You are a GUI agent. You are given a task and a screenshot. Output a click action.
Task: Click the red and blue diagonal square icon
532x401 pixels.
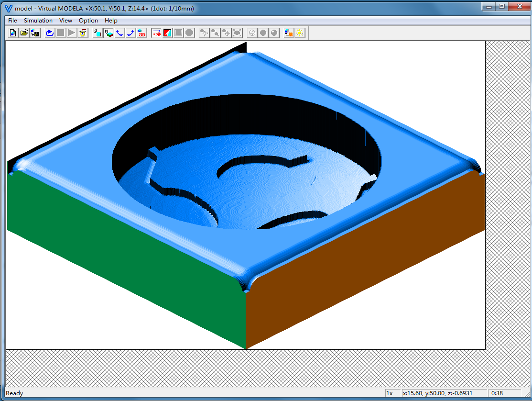(x=167, y=33)
